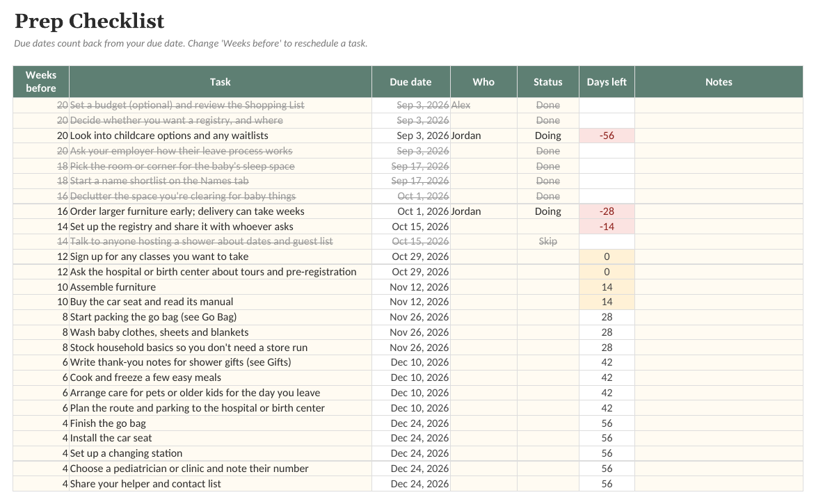Click the Notes cell for 'Finish the go bag'
Image resolution: width=816 pixels, height=504 pixels.
719,423
